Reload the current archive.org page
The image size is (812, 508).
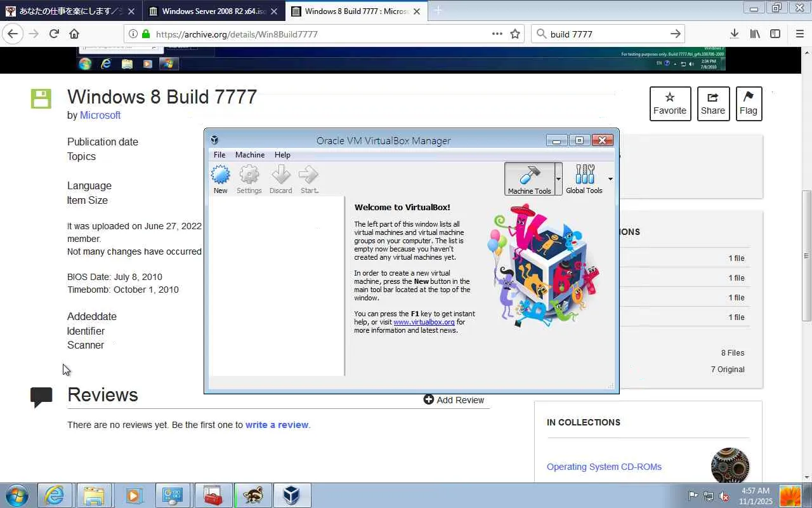click(x=54, y=34)
